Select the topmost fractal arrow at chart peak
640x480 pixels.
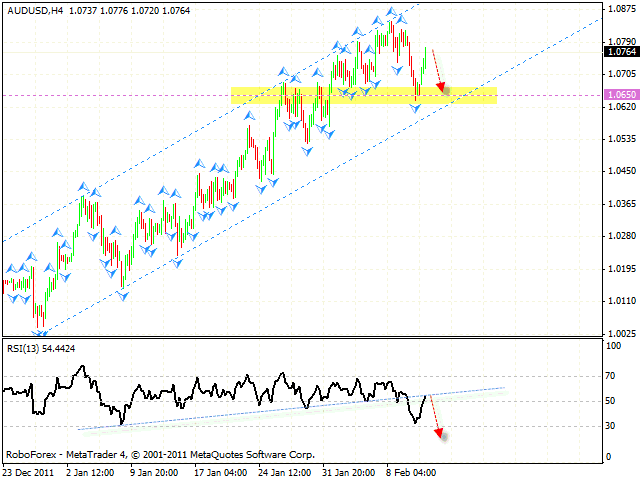tap(392, 13)
